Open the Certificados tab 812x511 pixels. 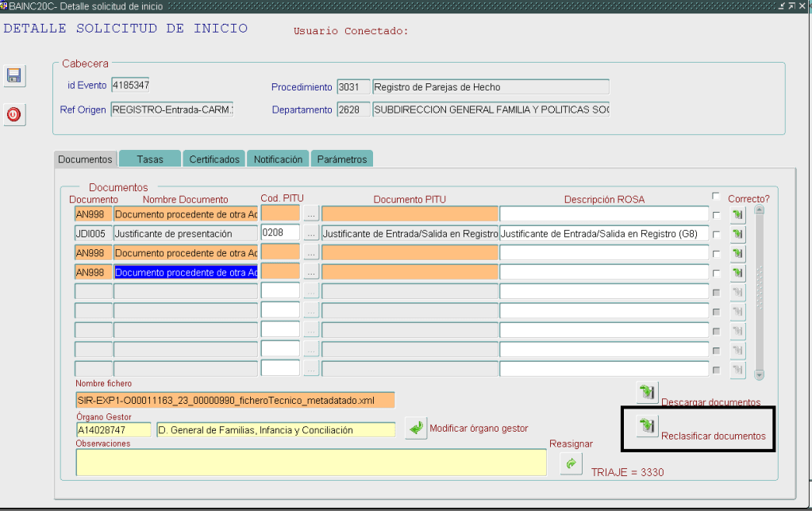[x=214, y=159]
